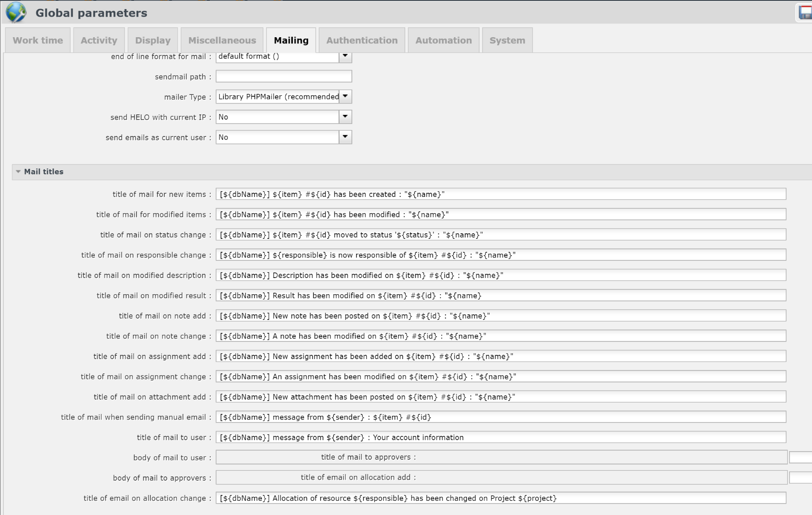The width and height of the screenshot is (812, 515).
Task: Click the title of mail to user field
Action: click(501, 437)
